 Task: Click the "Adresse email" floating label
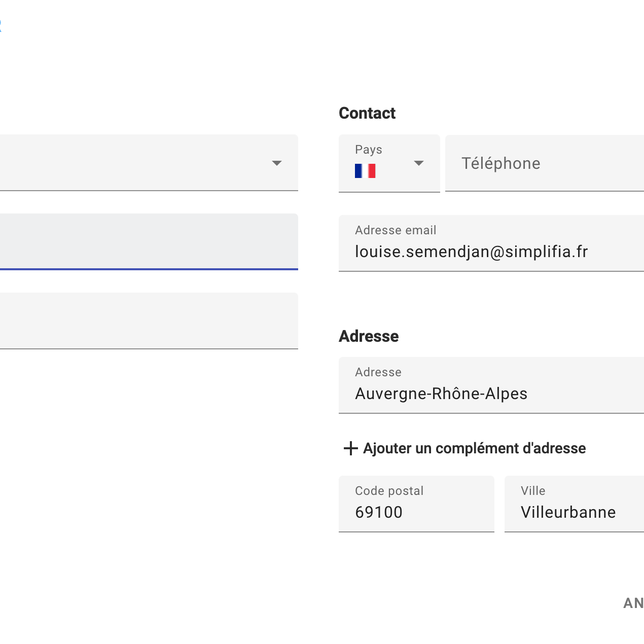point(396,230)
